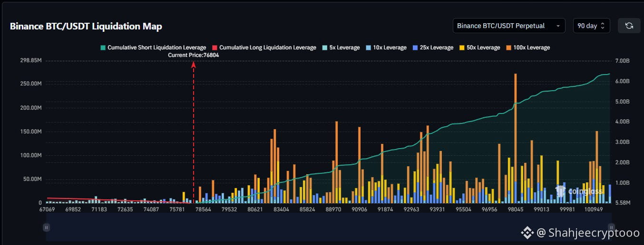Click the 10x Leverage legend swatch
This screenshot has width=644, height=245.
tap(370, 47)
